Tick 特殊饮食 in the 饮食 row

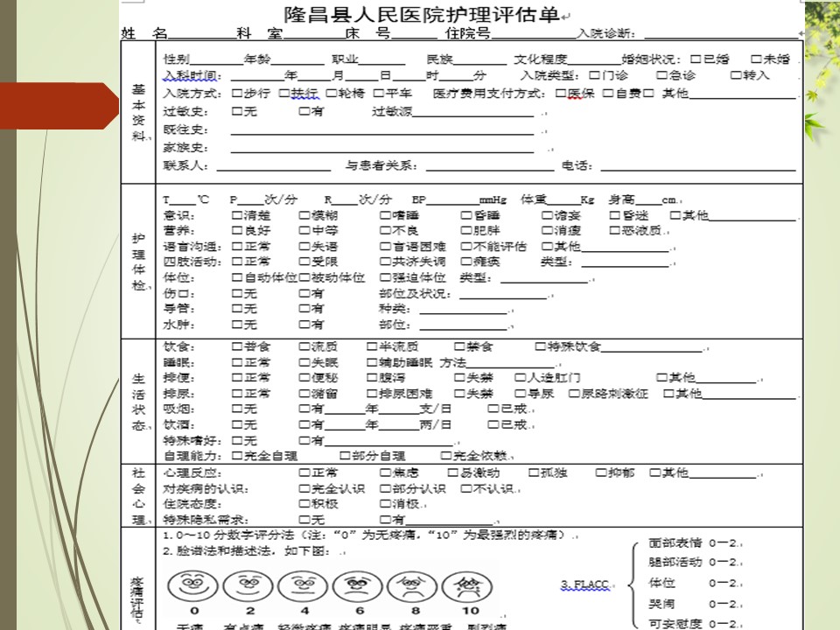pos(541,346)
